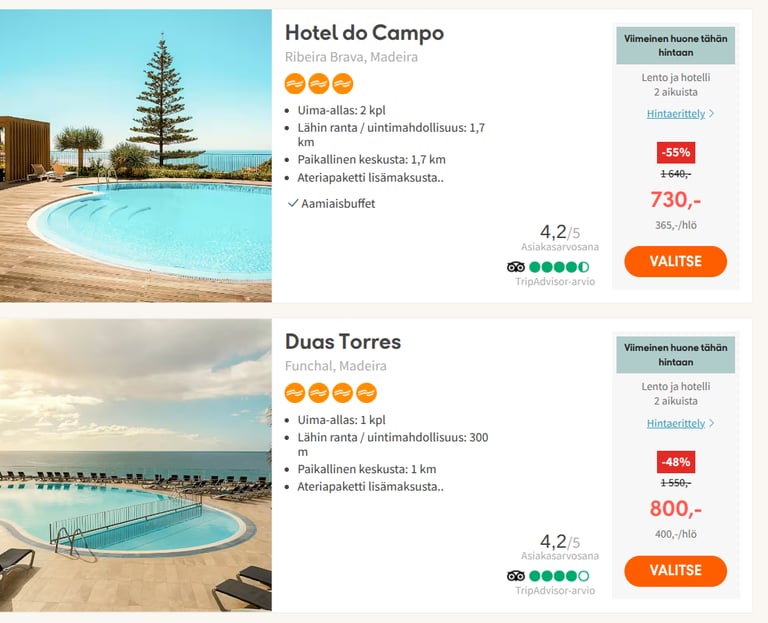Click the 4,2/5 Asiakasarvosana for Duas Torres

(560, 546)
